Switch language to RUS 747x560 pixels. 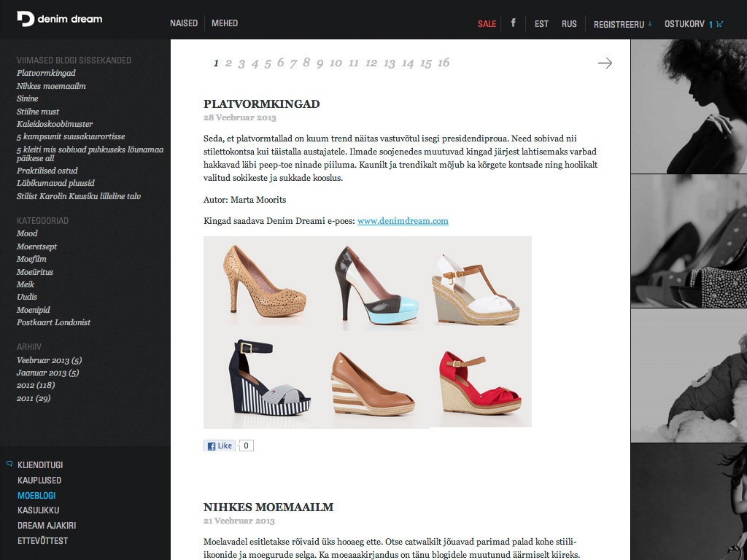(569, 24)
